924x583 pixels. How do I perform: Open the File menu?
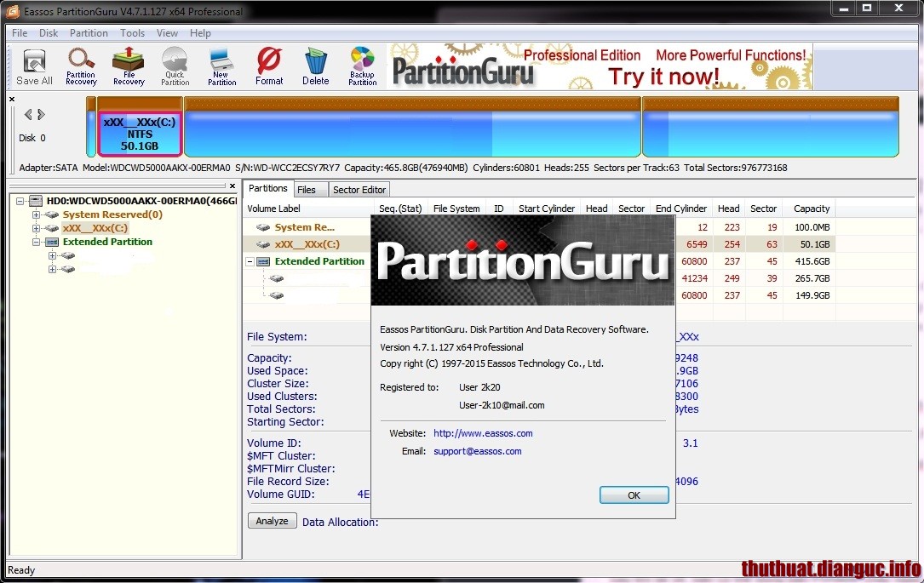coord(20,33)
